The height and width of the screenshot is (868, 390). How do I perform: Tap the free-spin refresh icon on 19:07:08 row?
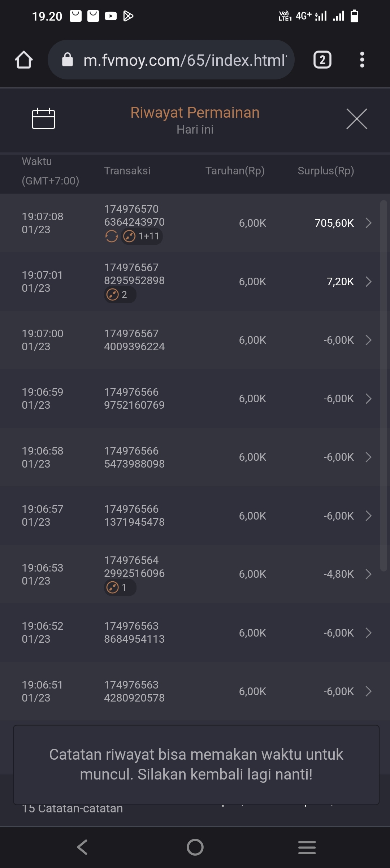pyautogui.click(x=111, y=236)
